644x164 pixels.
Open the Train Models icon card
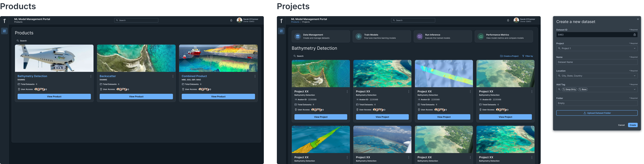tap(358, 36)
